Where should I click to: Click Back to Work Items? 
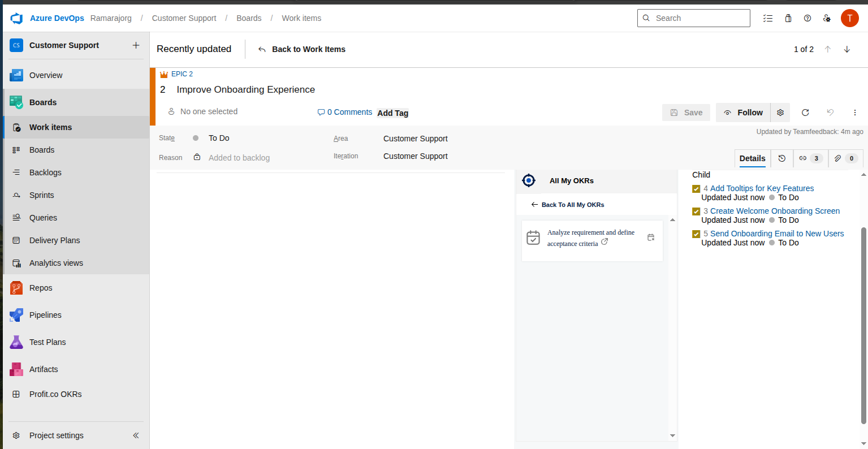pyautogui.click(x=302, y=49)
